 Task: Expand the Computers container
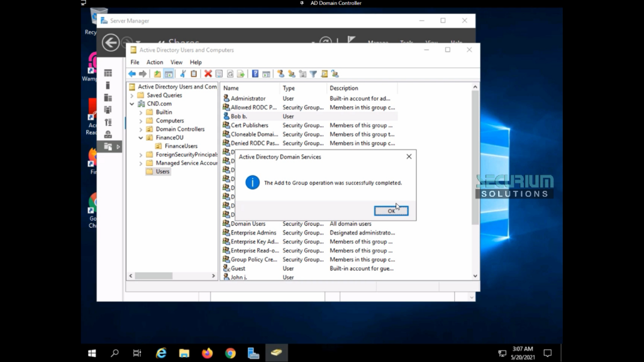pos(141,121)
